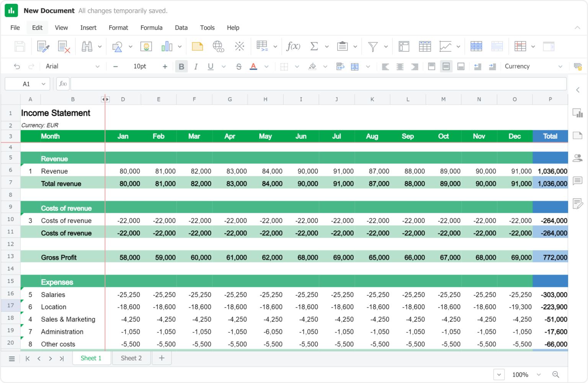
Task: Click the globe hyperlink icon
Action: click(x=218, y=46)
